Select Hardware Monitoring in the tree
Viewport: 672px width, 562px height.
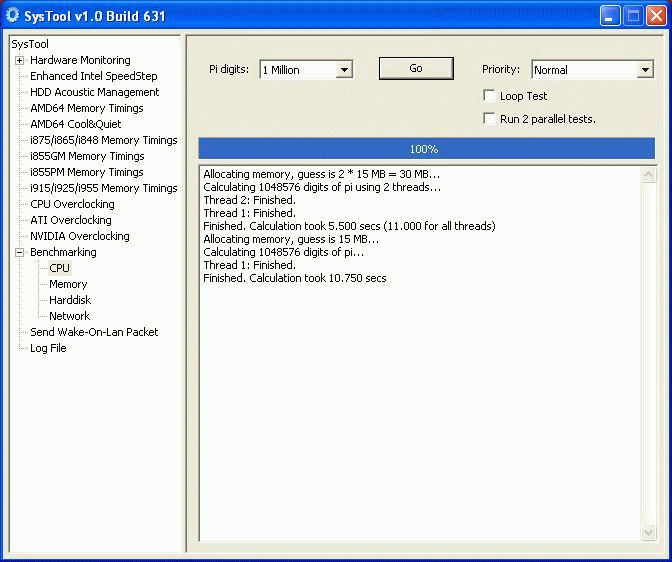[x=80, y=60]
